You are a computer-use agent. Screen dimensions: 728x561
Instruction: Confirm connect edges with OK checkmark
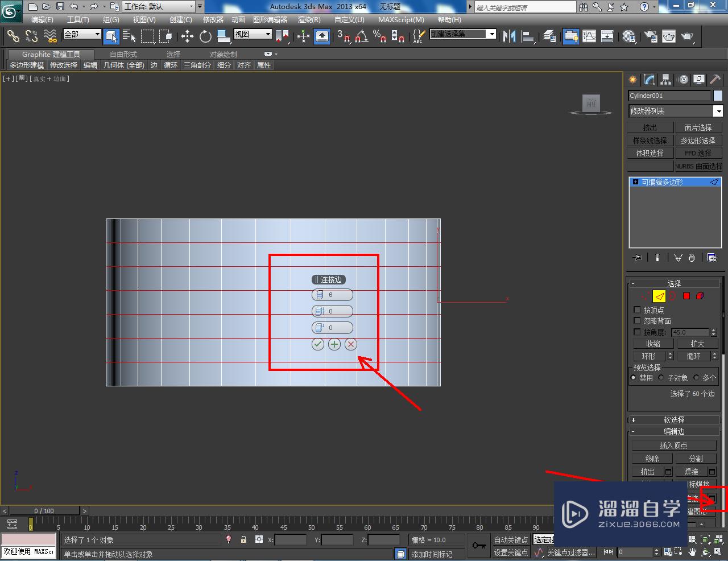pyautogui.click(x=318, y=344)
